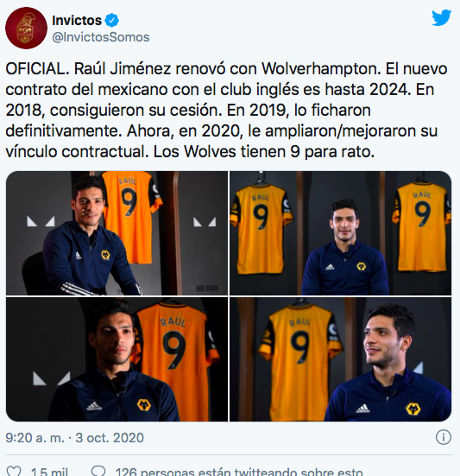Click the Wolves badge in bottom-right photo
This screenshot has height=476, width=460.
pos(413,409)
